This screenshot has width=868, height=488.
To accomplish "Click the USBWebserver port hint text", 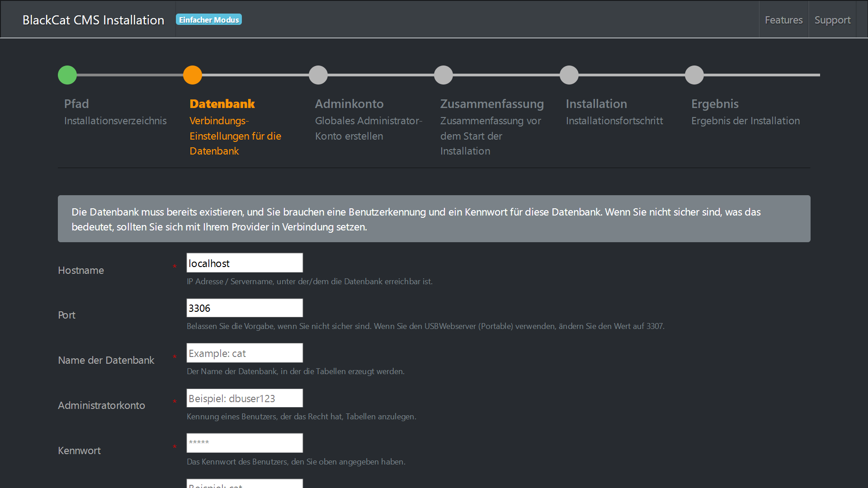I will pyautogui.click(x=425, y=326).
